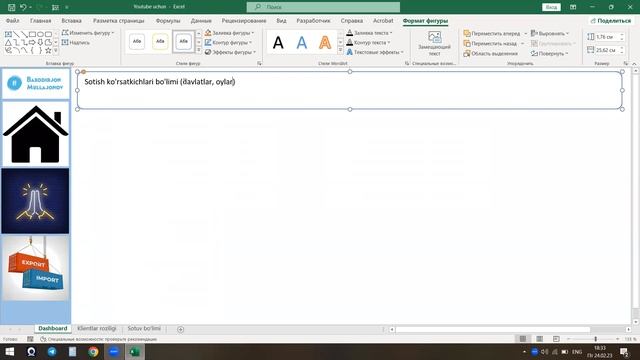Adjust the zoom slider in status bar
The width and height of the screenshot is (640, 360).
coord(595,339)
